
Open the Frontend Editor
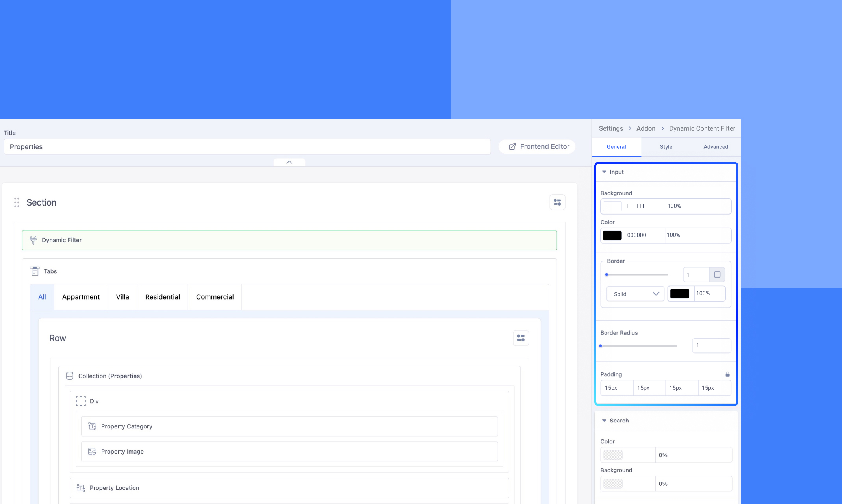[x=537, y=146]
